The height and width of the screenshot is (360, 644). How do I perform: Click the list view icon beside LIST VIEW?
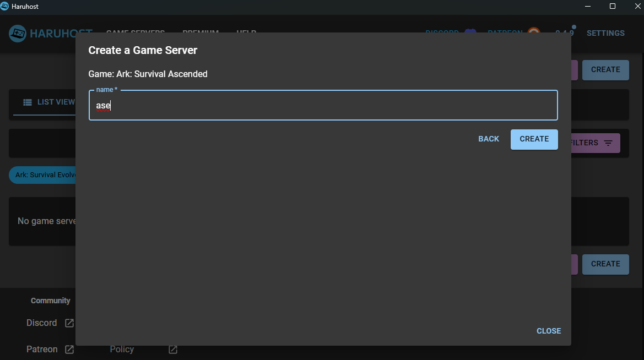(x=28, y=102)
